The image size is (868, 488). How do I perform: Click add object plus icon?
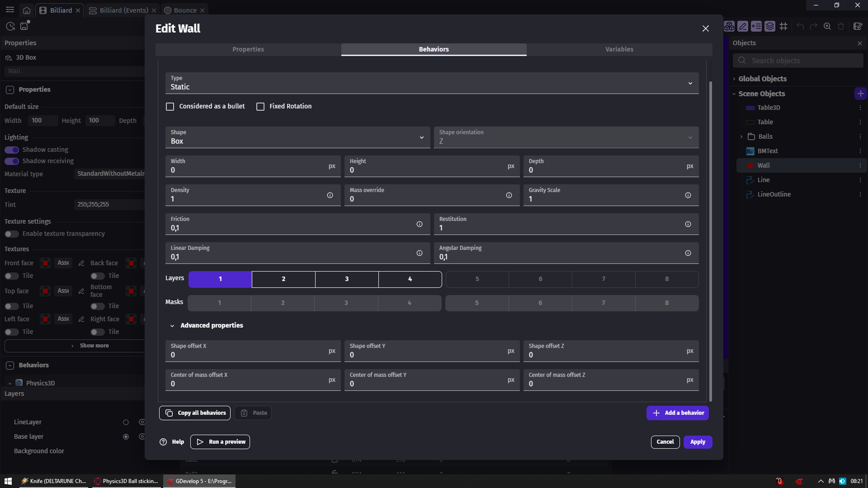[860, 94]
